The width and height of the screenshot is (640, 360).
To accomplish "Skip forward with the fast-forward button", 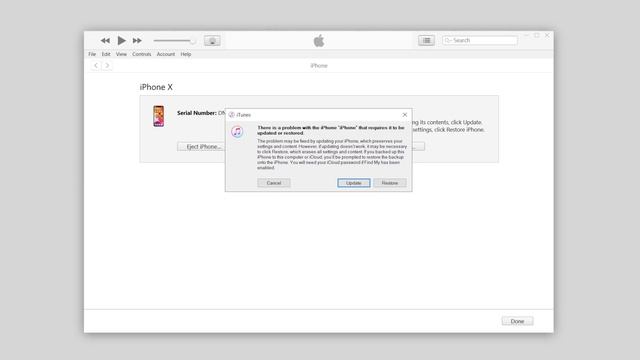I will point(137,40).
